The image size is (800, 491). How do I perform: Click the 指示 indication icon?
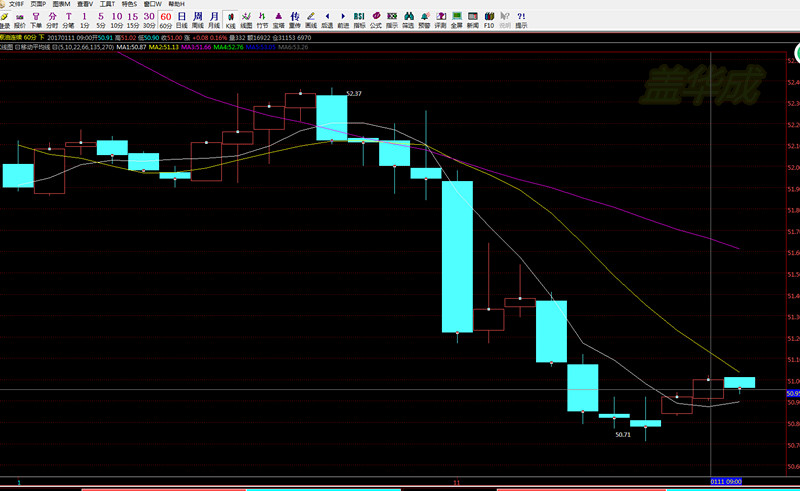tap(392, 20)
